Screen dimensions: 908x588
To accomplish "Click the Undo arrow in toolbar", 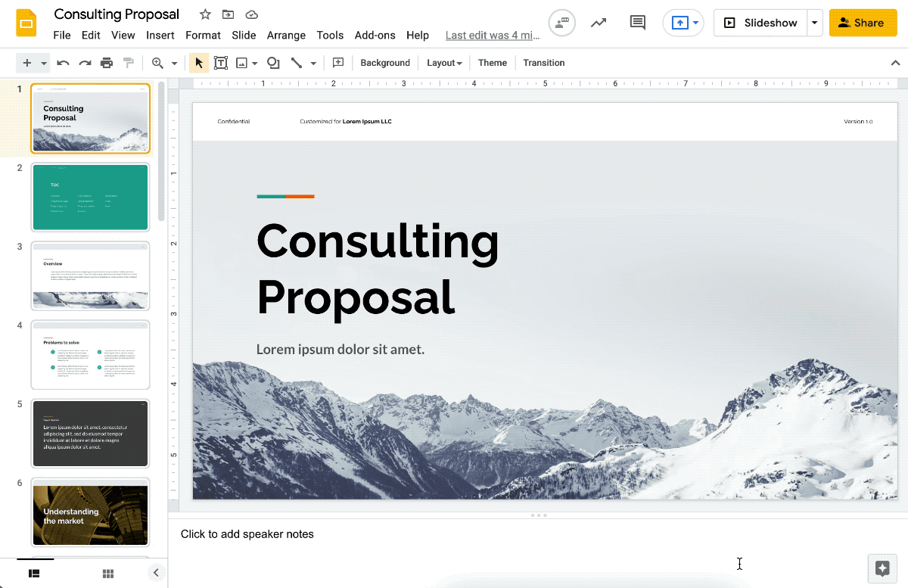I will [63, 63].
